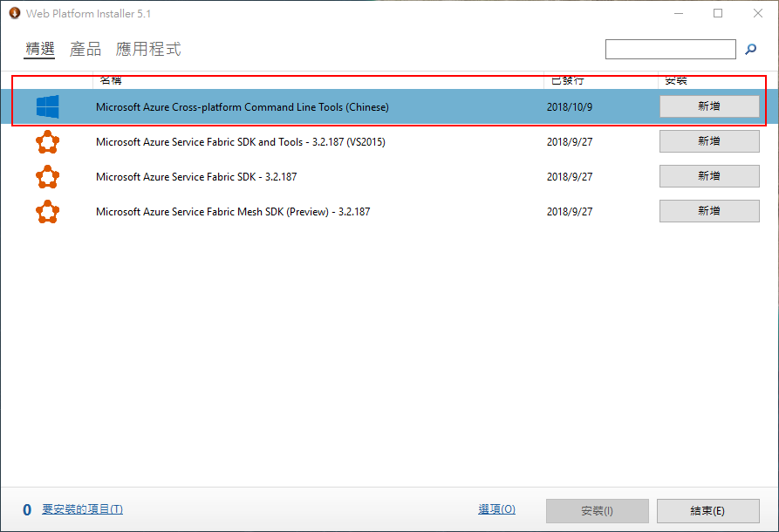Open the 要安裝的項目(T) link
This screenshot has height=532, width=779.
[83, 509]
